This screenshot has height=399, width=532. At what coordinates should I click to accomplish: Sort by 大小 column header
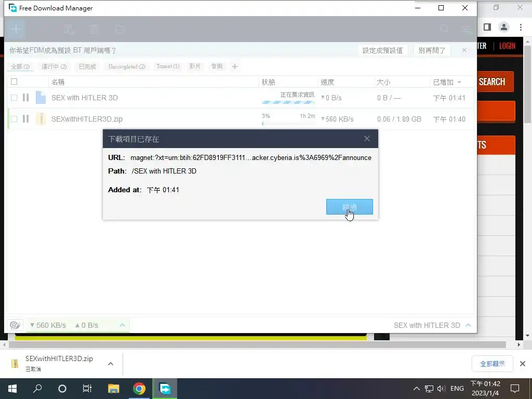coord(384,82)
